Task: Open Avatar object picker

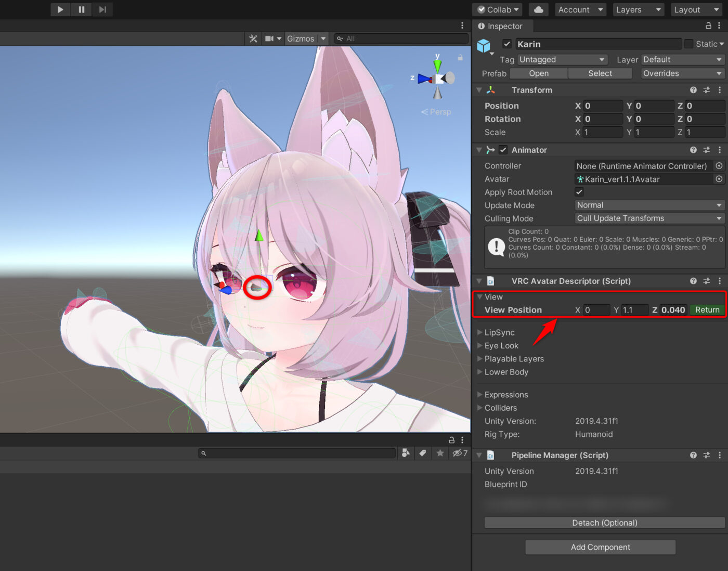Action: (x=719, y=179)
